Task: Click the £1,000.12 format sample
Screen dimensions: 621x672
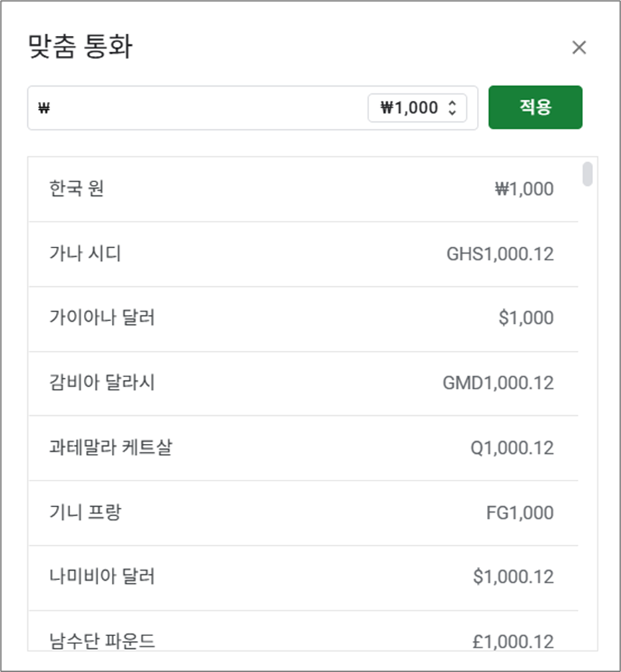Action: pos(513,642)
